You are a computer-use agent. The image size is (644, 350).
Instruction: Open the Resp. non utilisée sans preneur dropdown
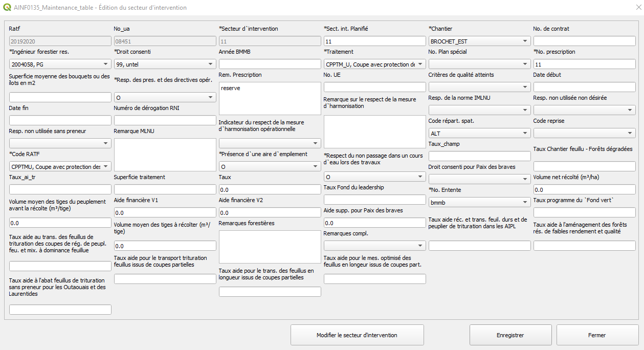coord(60,143)
